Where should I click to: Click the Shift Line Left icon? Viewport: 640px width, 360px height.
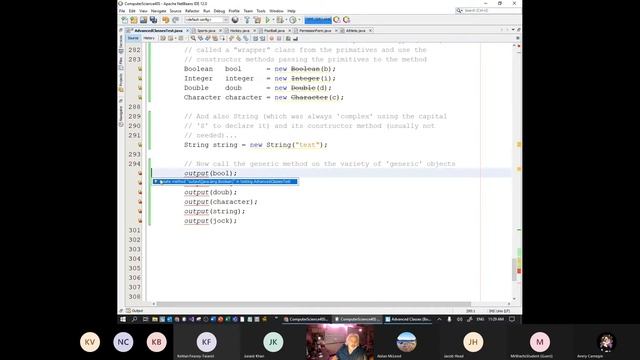click(255, 38)
